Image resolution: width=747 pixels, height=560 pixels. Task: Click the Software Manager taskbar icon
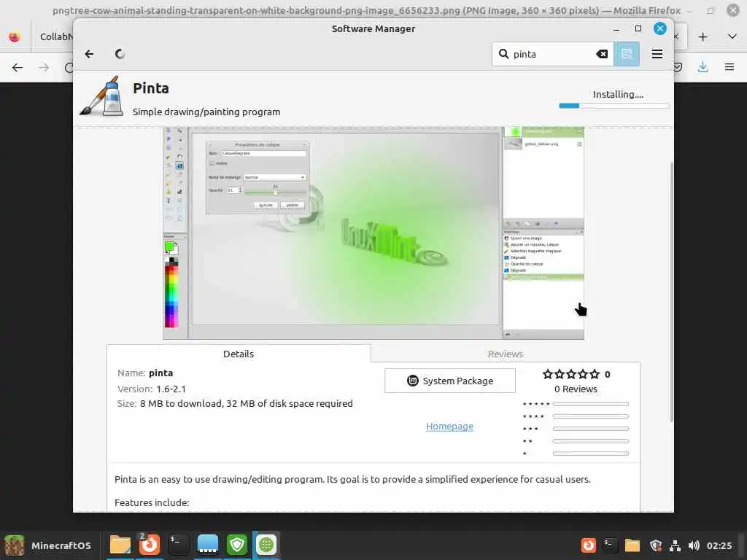266,545
